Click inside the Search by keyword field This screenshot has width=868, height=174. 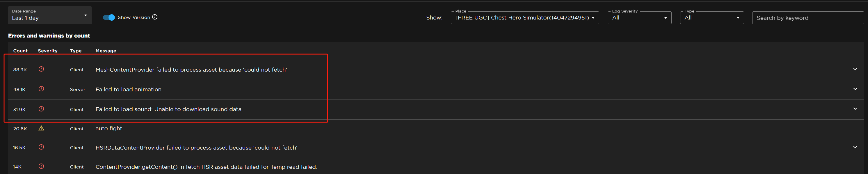pos(808,17)
